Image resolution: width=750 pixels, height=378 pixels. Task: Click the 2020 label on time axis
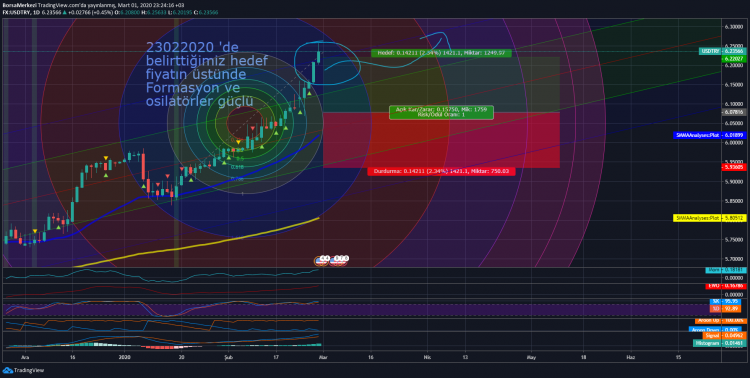point(124,357)
